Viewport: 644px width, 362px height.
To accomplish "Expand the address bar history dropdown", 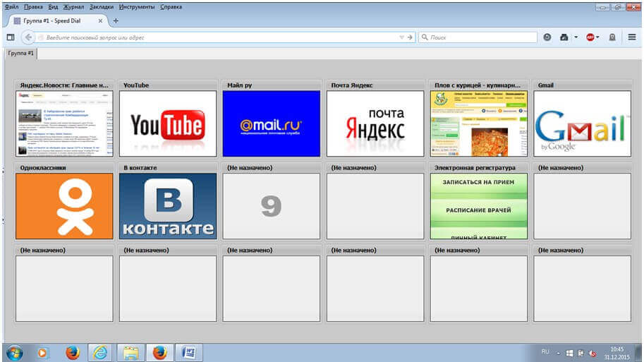I will (401, 37).
